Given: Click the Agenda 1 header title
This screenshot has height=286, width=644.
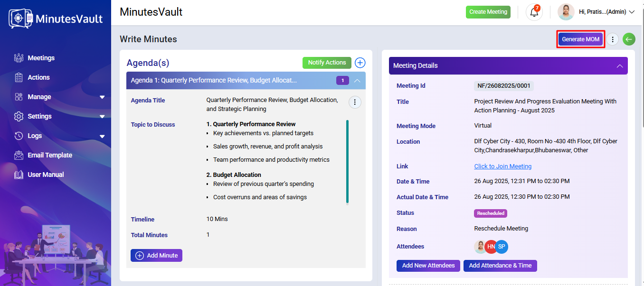Looking at the screenshot, I should [214, 81].
